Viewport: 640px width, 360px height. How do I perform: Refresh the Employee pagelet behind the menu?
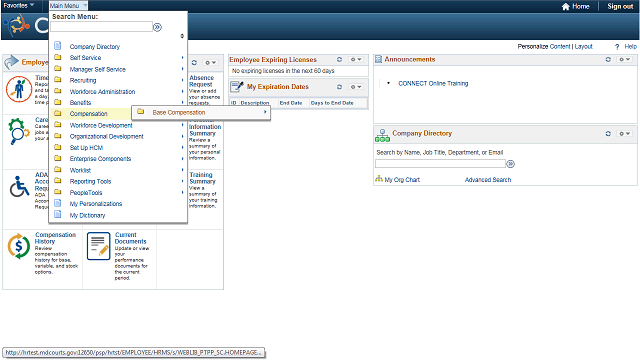click(194, 62)
